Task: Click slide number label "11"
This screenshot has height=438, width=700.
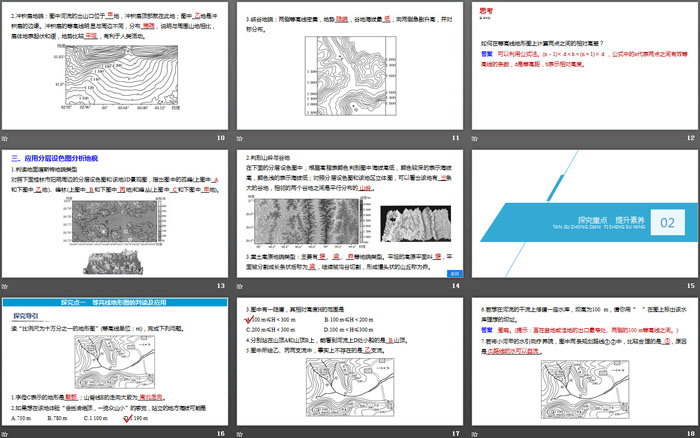Action: tap(456, 138)
